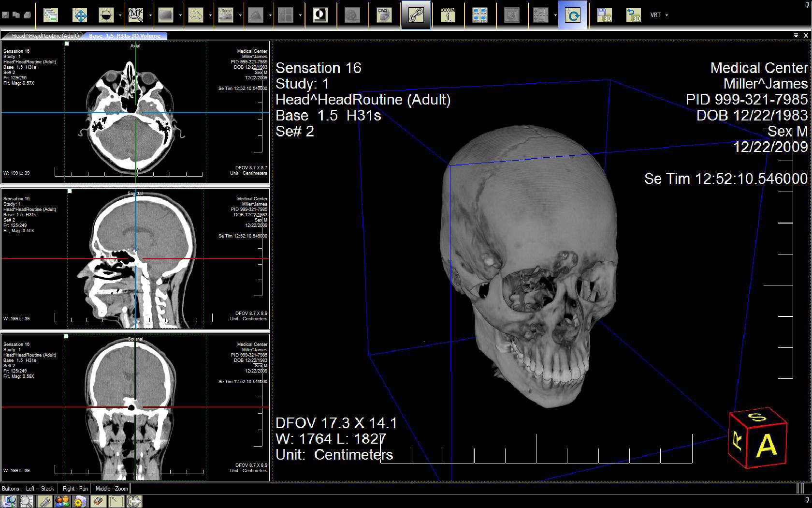Screen dimensions: 812x508
Task: Click the Left - Stack button assignment
Action: 40,489
